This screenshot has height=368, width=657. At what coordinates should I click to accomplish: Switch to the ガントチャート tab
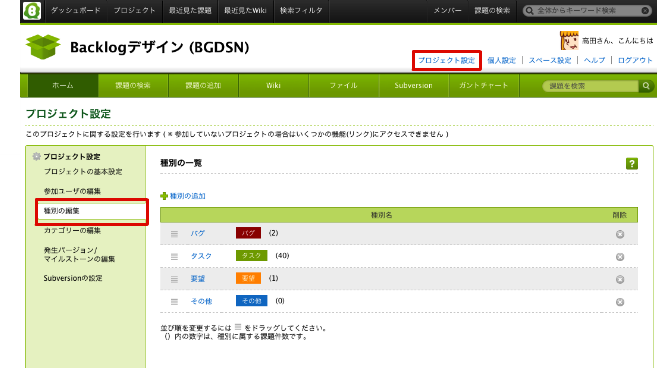click(484, 86)
